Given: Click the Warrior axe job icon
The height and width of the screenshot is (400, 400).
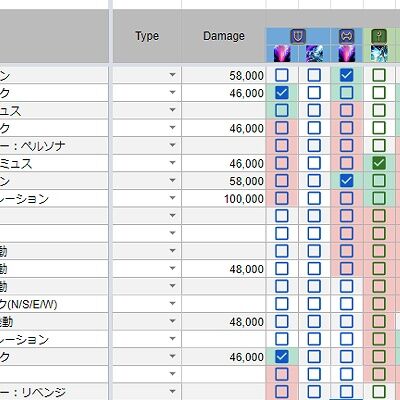Looking at the screenshot, I should [x=346, y=36].
